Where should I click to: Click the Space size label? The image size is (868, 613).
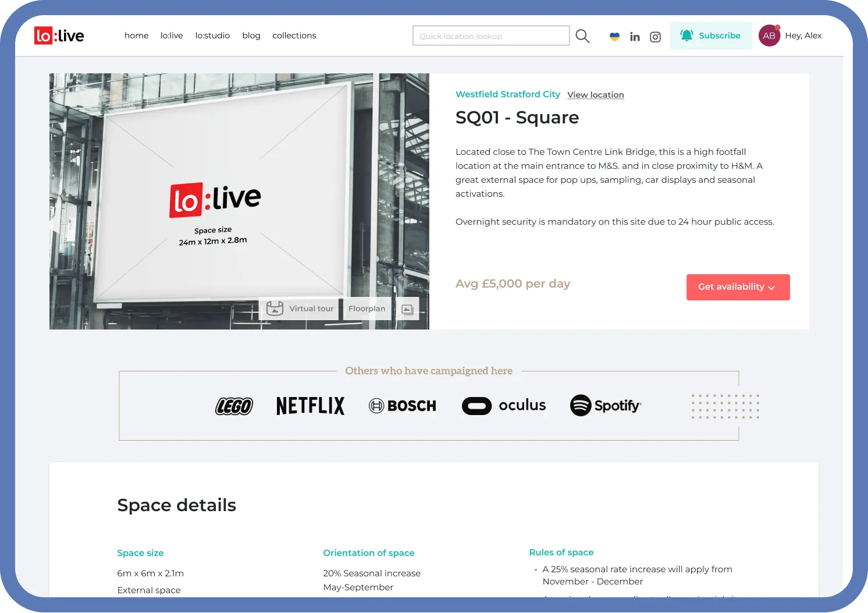click(140, 553)
